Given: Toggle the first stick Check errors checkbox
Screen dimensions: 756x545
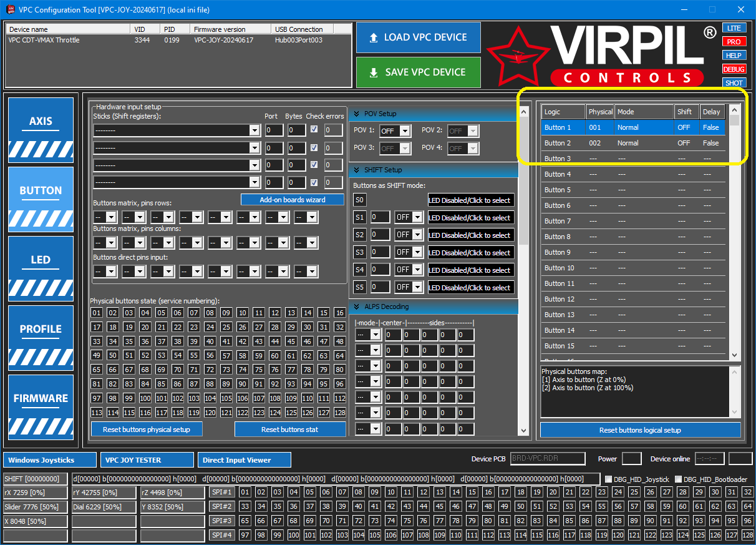Looking at the screenshot, I should click(314, 130).
